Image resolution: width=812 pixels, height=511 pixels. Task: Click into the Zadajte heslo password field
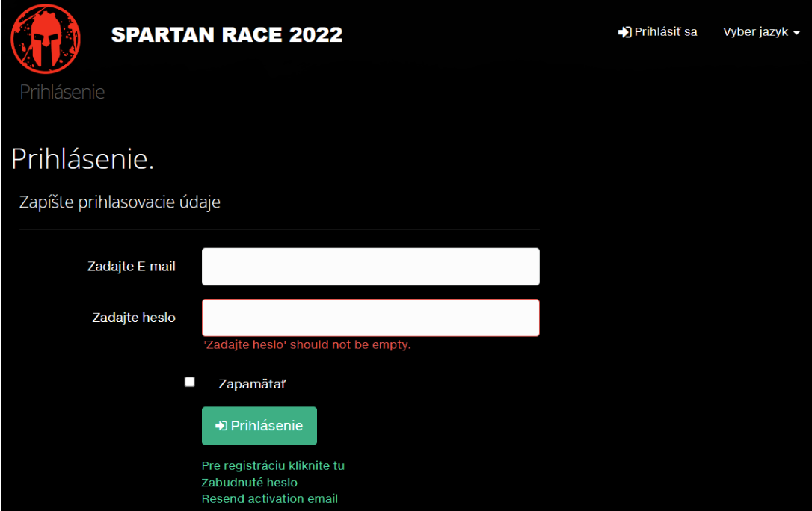(370, 318)
